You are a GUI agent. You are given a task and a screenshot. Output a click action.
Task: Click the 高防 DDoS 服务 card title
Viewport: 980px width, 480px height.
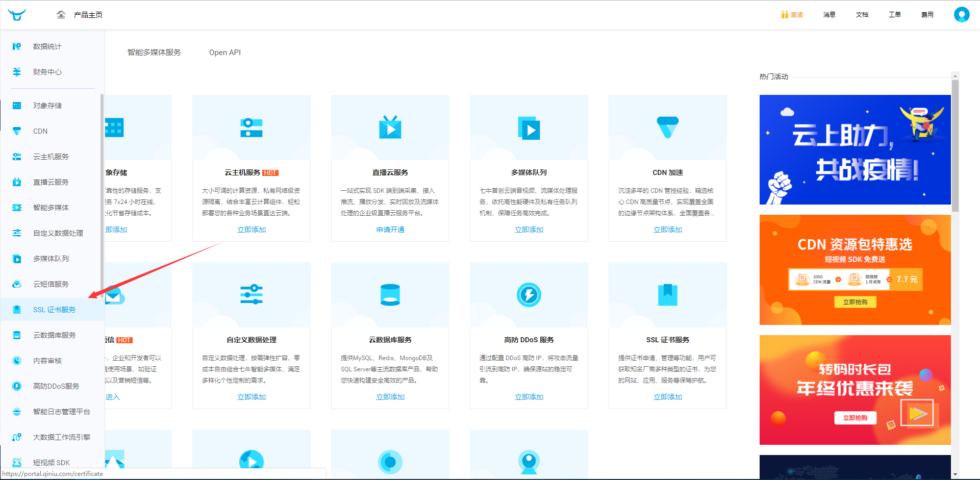(x=529, y=340)
